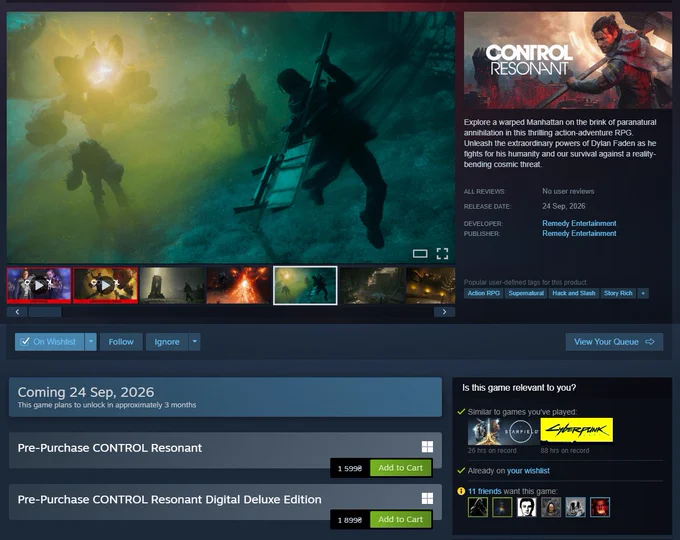The width and height of the screenshot is (680, 540).
Task: Open fourth friend avatar in the friends row
Action: pyautogui.click(x=551, y=507)
